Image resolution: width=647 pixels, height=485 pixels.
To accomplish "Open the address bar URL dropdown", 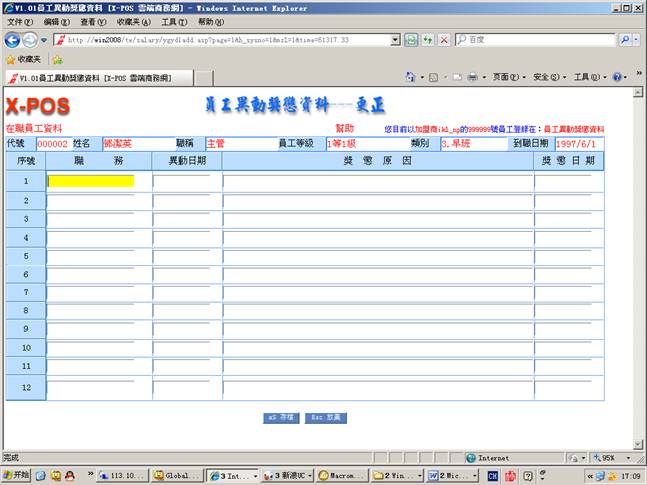I will pos(394,40).
